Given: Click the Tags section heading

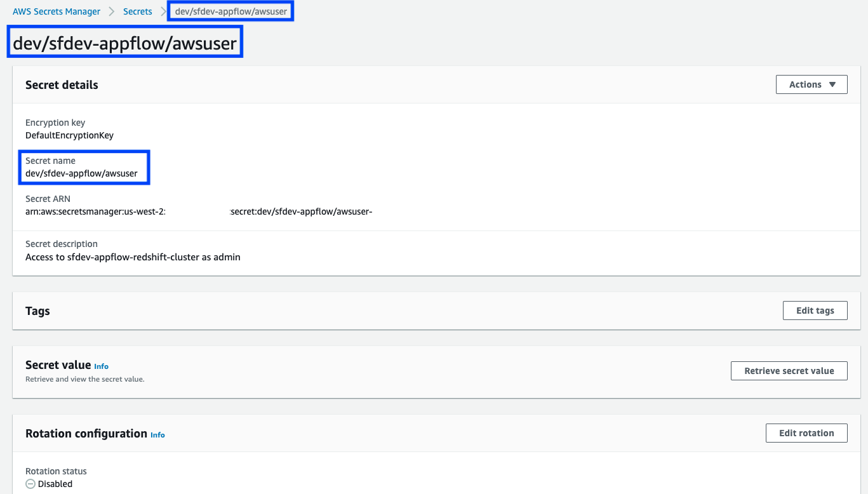Looking at the screenshot, I should point(37,311).
